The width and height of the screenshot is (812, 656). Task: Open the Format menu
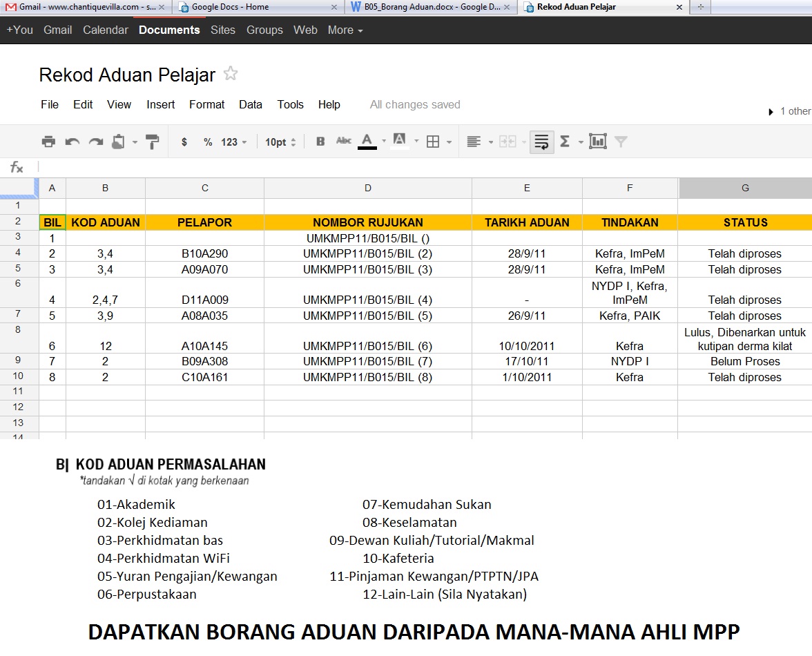coord(206,104)
